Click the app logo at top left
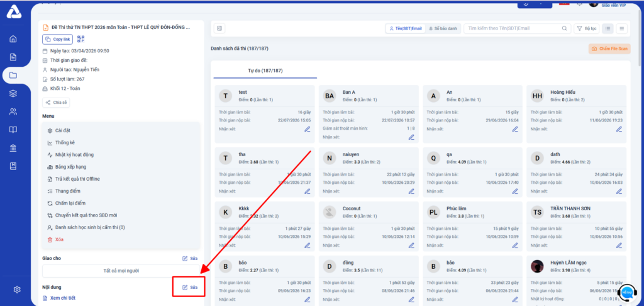Screen dimensions: 644x306 click(13, 13)
